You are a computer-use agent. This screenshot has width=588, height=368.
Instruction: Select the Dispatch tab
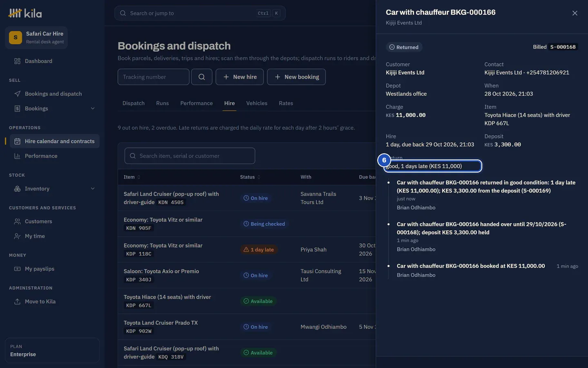click(134, 103)
